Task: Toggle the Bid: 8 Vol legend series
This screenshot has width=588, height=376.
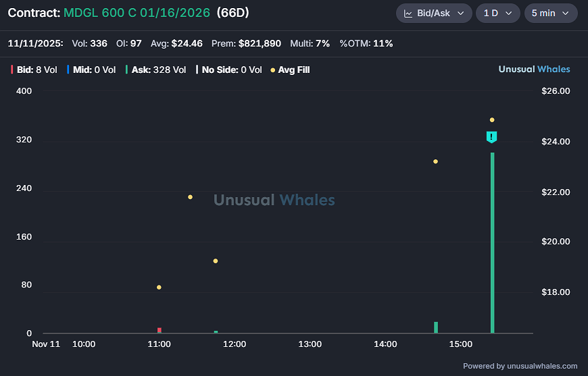Action: pyautogui.click(x=34, y=70)
